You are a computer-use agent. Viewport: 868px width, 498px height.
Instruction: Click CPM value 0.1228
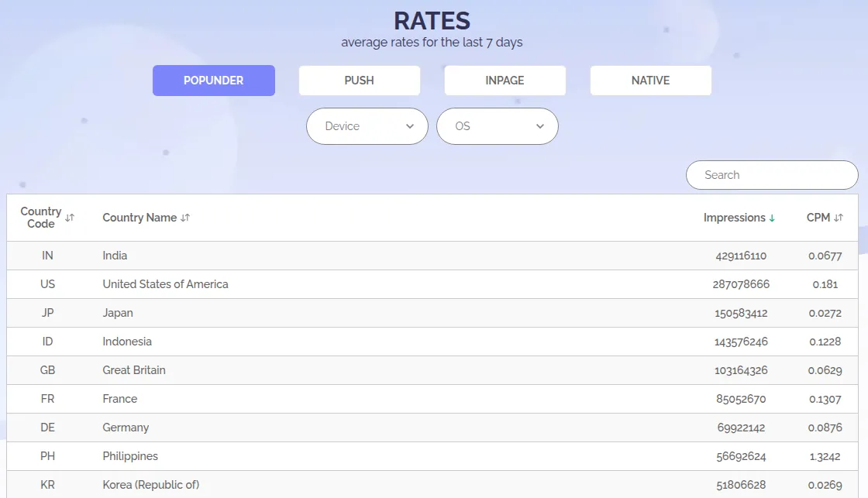825,342
